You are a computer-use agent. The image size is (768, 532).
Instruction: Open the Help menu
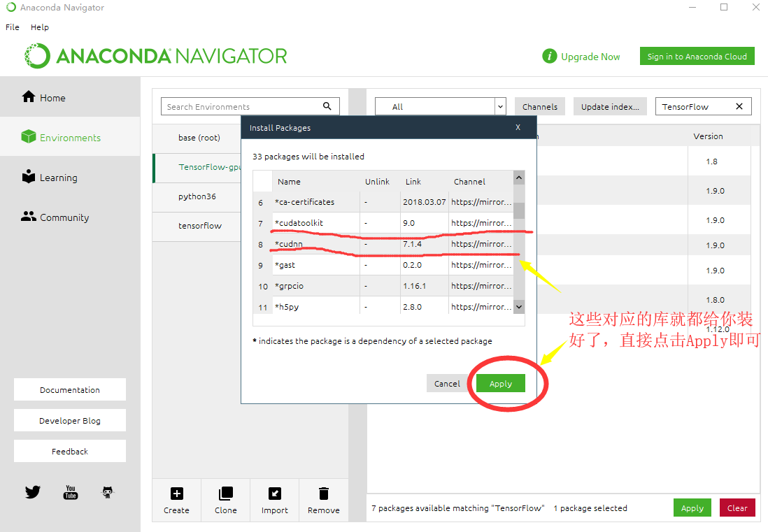coord(40,27)
